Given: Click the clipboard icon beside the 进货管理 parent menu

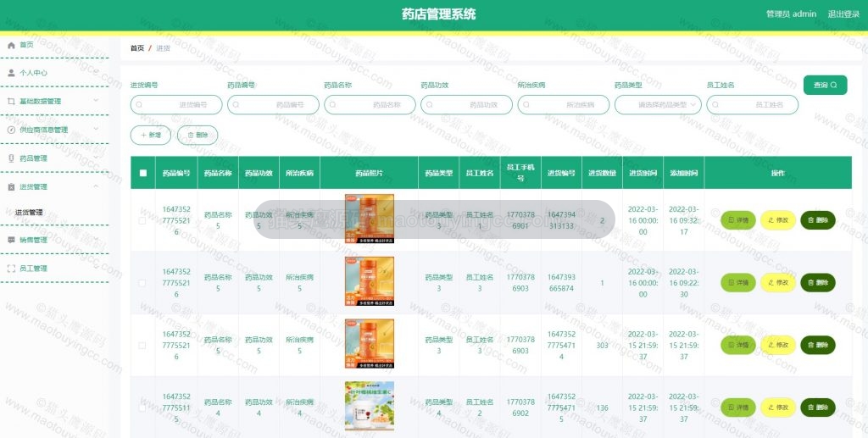Looking at the screenshot, I should (x=11, y=187).
